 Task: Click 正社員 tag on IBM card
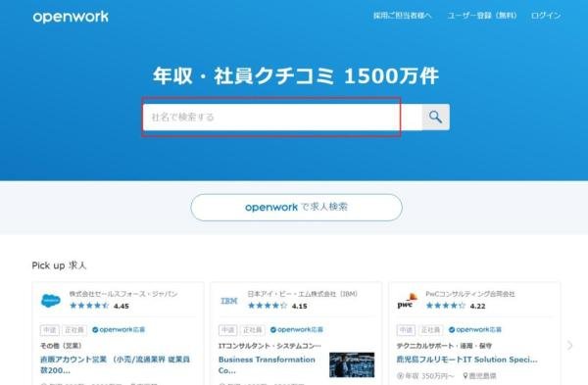tap(253, 330)
